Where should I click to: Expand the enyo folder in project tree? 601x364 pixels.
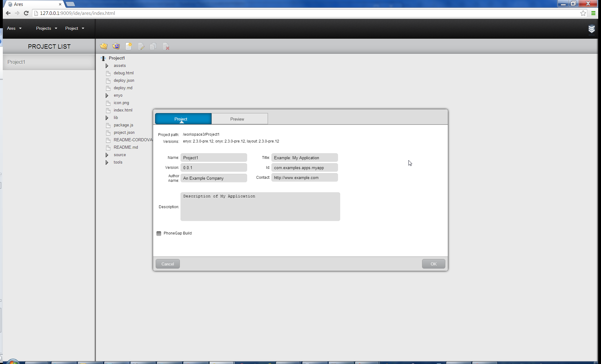(107, 95)
